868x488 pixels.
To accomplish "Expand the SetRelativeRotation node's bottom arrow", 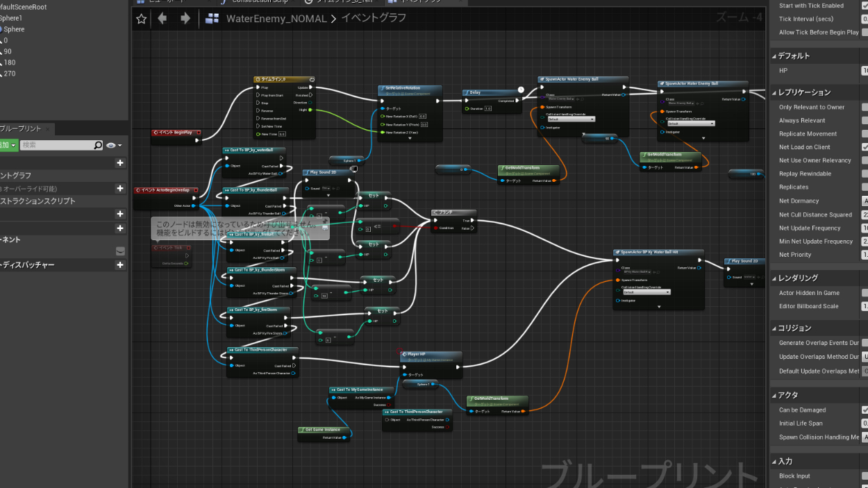I will point(410,139).
